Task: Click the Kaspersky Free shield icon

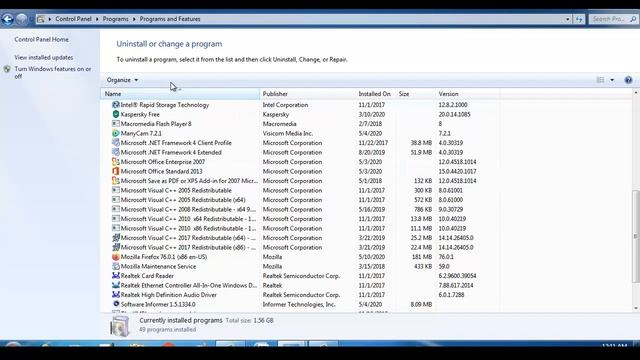Action: 116,114
